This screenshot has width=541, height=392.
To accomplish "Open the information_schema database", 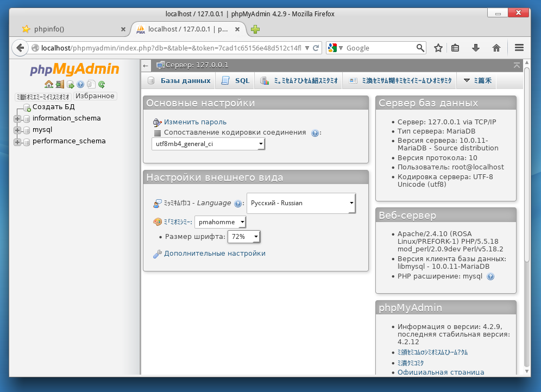I will (x=67, y=118).
